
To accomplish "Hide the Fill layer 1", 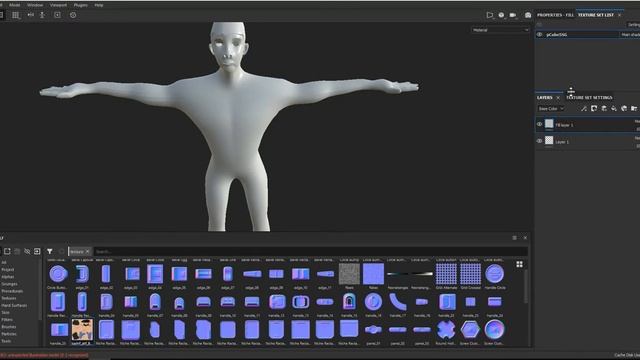I will coord(540,124).
